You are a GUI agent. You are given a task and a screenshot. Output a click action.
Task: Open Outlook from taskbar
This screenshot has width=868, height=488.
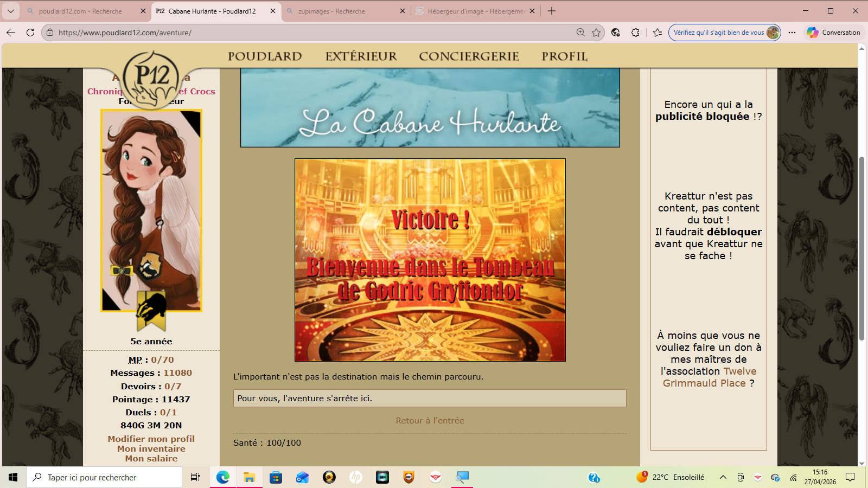click(x=302, y=477)
